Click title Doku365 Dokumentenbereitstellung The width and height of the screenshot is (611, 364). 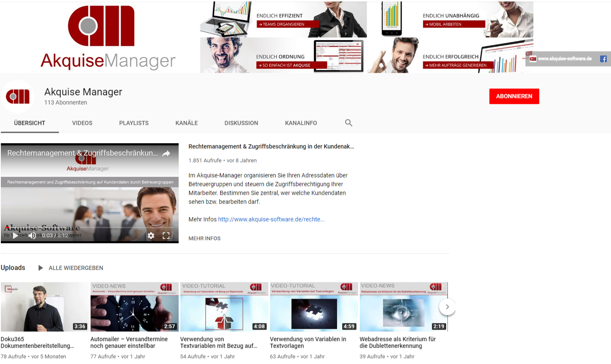coord(37,343)
